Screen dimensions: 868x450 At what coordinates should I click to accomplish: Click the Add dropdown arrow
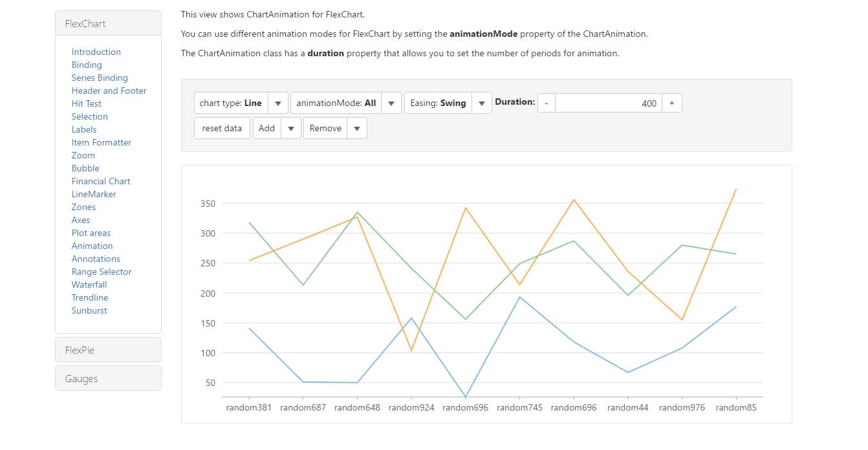click(290, 129)
